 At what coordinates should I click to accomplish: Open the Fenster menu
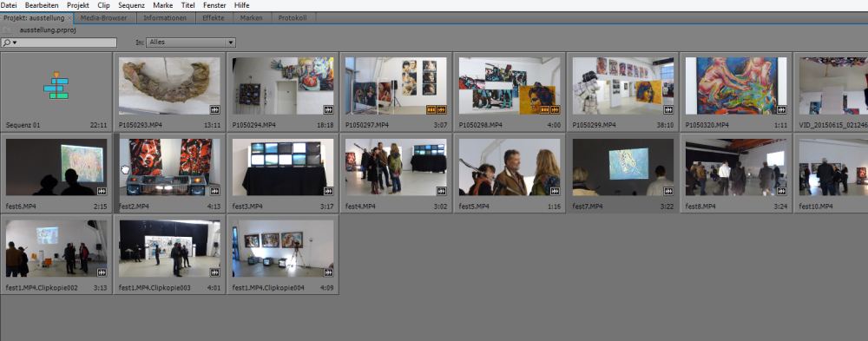(x=214, y=5)
